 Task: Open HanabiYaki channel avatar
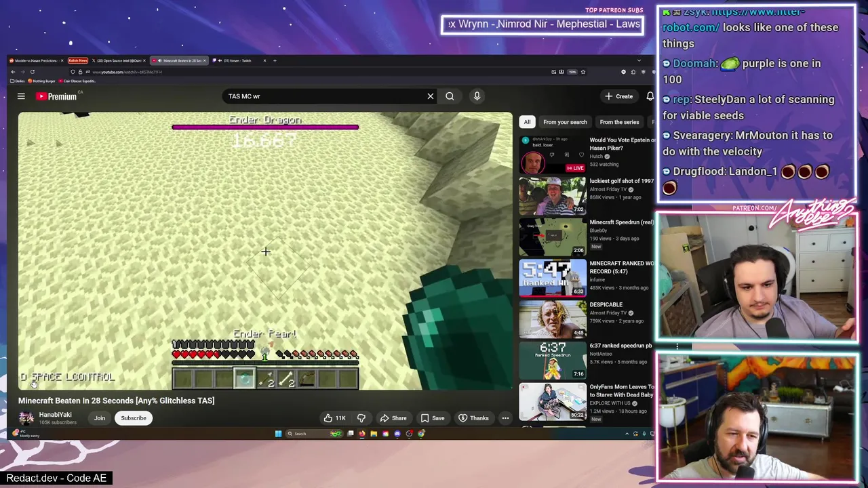26,418
